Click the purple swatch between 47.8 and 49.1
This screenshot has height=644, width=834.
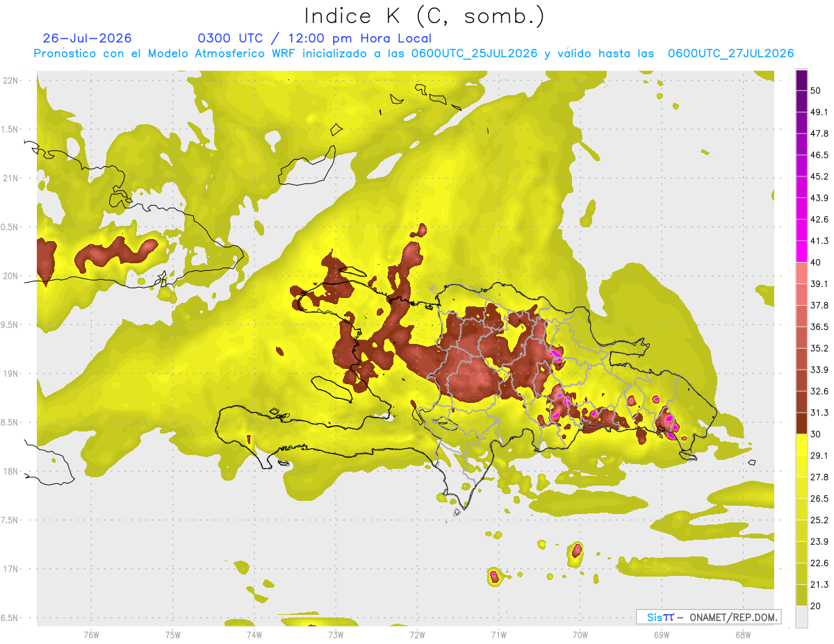801,123
